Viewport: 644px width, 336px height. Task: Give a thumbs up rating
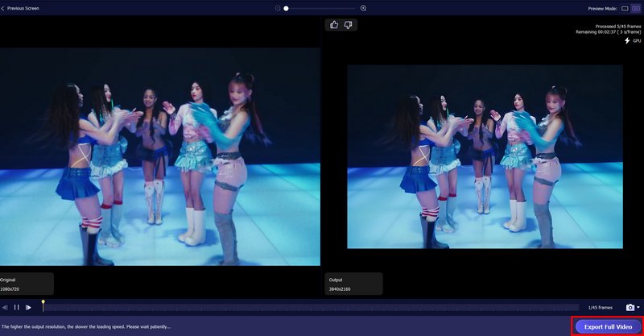coord(334,25)
